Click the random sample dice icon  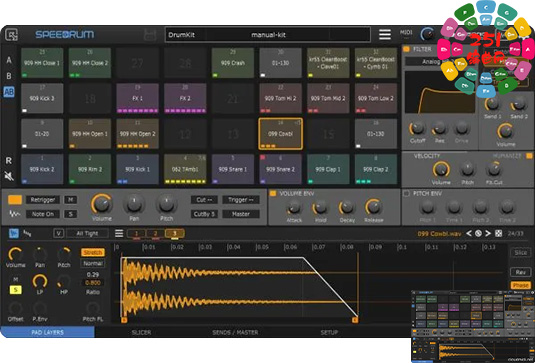498,233
